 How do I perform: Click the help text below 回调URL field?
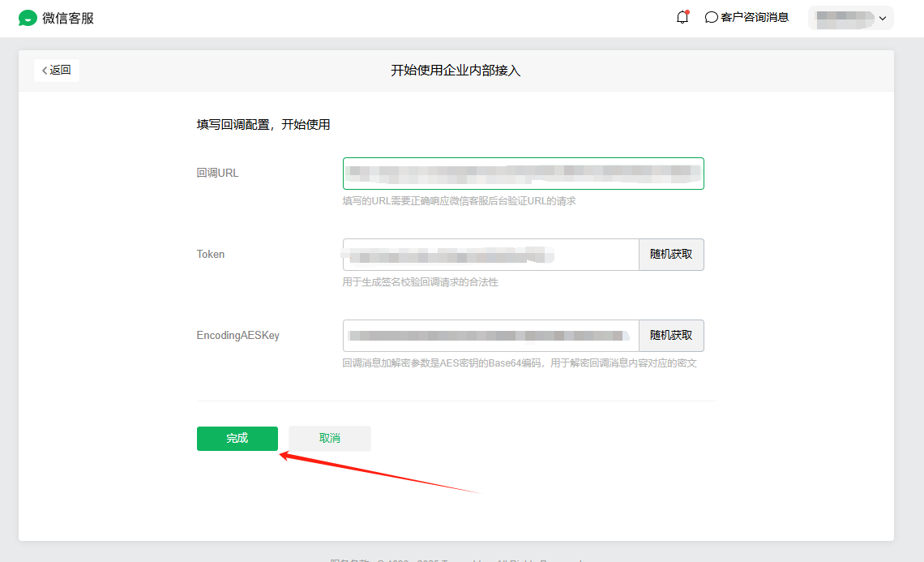point(459,201)
